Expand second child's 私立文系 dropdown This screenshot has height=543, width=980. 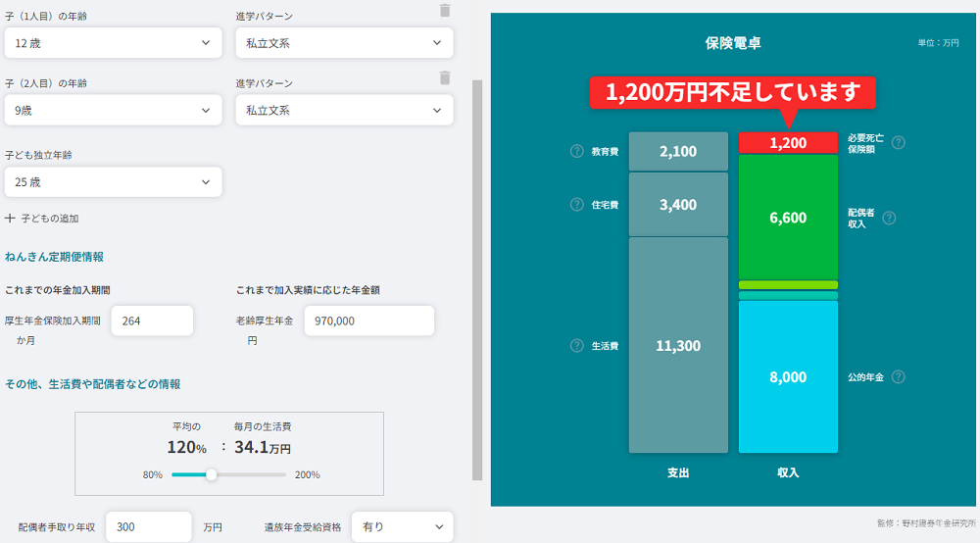(344, 111)
